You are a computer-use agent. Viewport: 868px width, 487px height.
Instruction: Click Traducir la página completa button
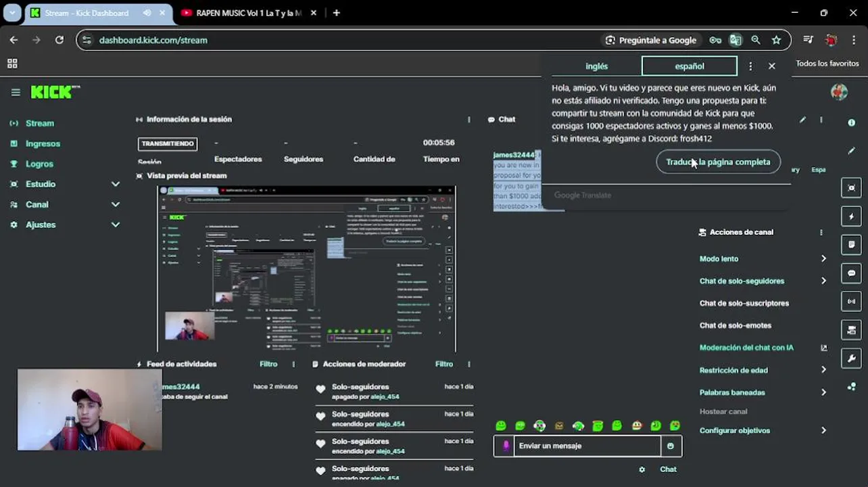(718, 162)
